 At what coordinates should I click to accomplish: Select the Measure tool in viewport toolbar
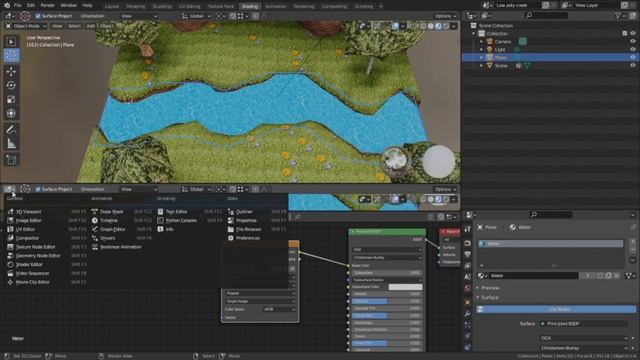tap(11, 144)
